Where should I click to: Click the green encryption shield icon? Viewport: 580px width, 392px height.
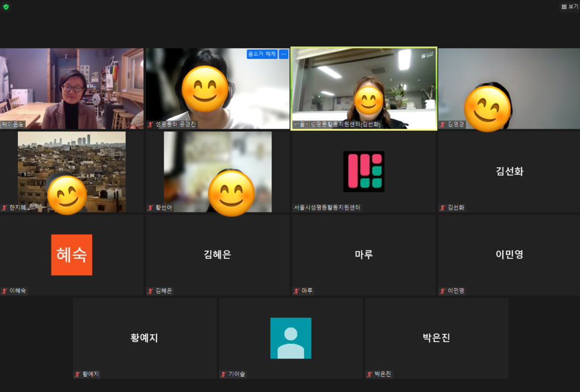click(x=6, y=7)
